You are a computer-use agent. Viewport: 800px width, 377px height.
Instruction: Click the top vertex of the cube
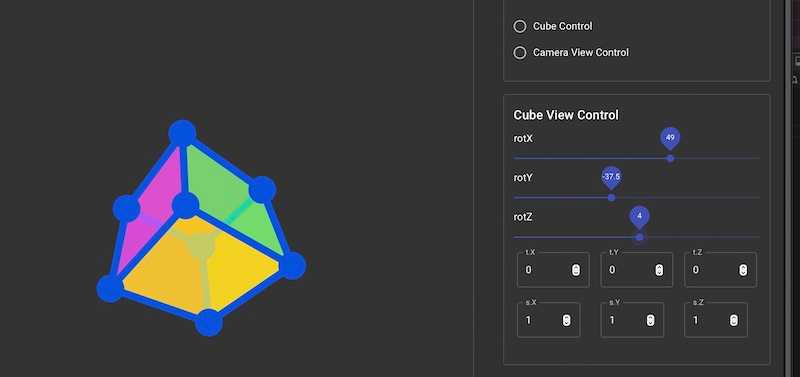pyautogui.click(x=182, y=133)
